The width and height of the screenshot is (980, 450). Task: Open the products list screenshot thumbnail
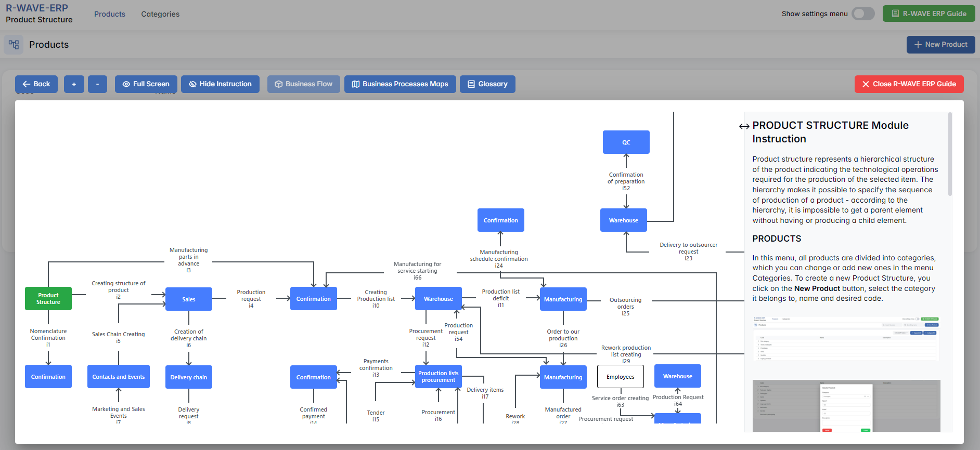pyautogui.click(x=846, y=338)
